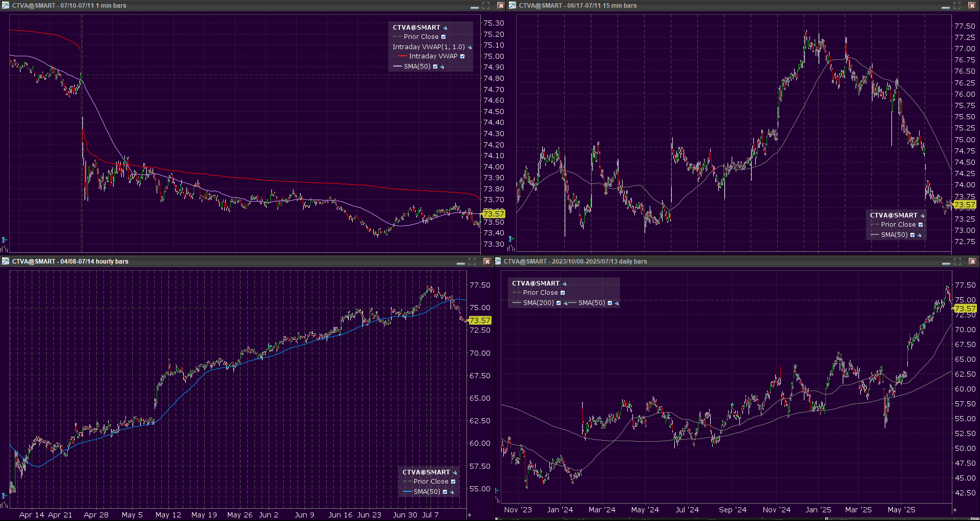Open CTVA@SMART wrench settings in 15 min chart
This screenshot has width=980, height=521.
click(x=923, y=215)
